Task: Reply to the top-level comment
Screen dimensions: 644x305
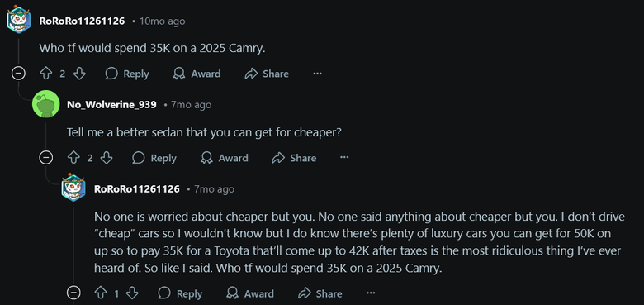Action: pyautogui.click(x=127, y=74)
